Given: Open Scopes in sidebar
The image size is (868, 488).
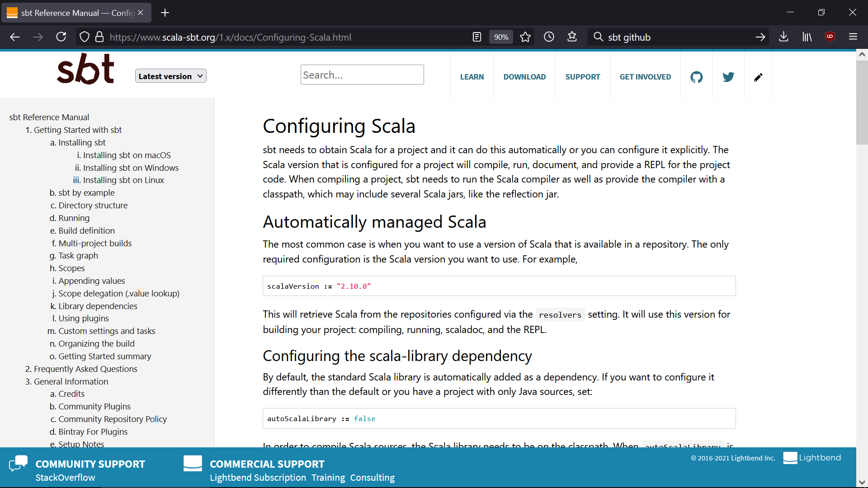Looking at the screenshot, I should tap(71, 268).
